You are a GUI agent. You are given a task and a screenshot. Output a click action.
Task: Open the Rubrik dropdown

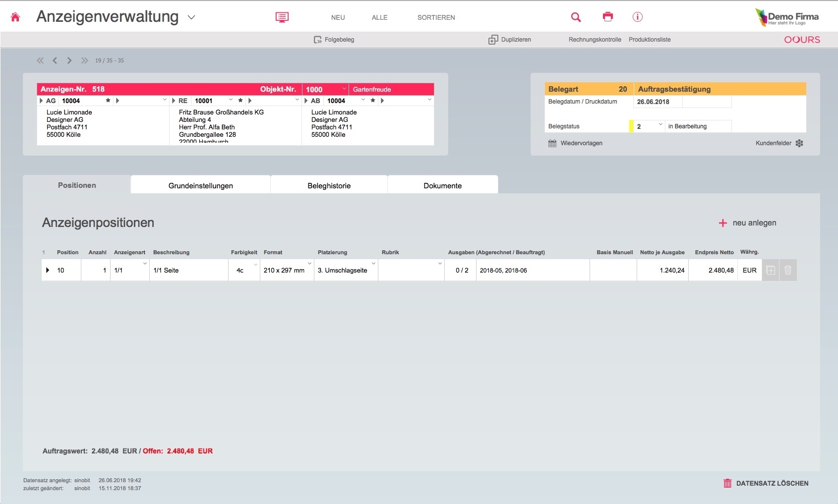click(x=440, y=263)
